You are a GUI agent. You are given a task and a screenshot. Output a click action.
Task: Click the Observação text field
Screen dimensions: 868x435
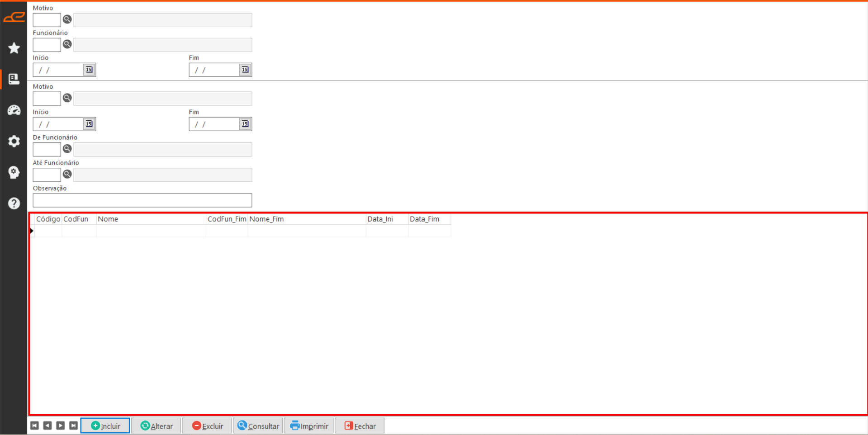click(x=142, y=200)
